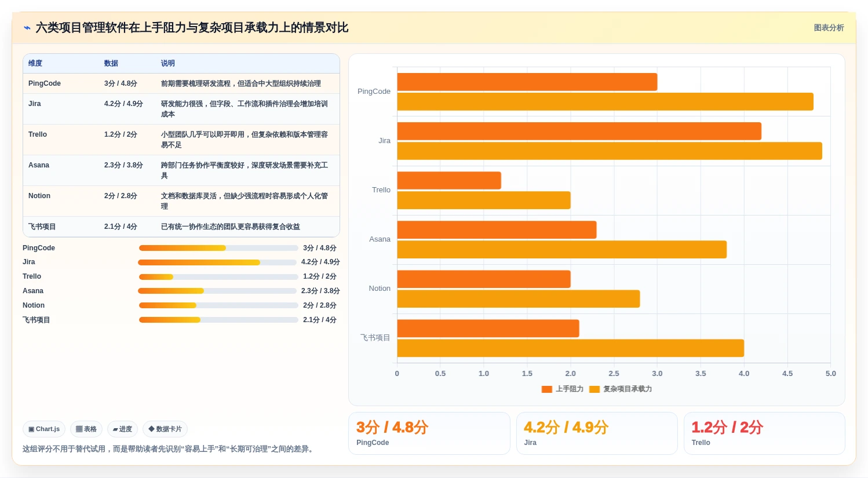Click the Notion progress bar

(x=218, y=305)
